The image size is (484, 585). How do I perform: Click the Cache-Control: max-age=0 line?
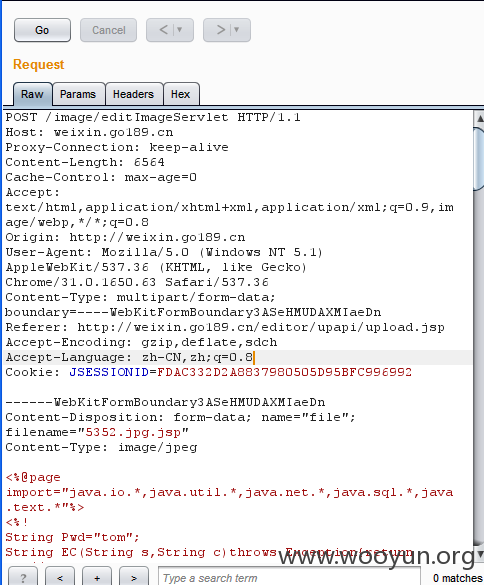click(x=101, y=177)
